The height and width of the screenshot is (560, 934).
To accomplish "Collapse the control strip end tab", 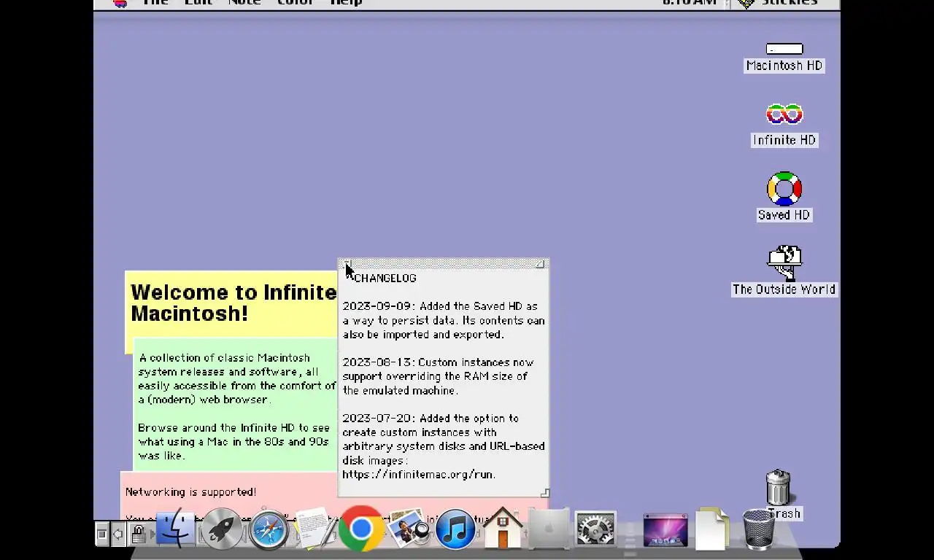I will [102, 534].
